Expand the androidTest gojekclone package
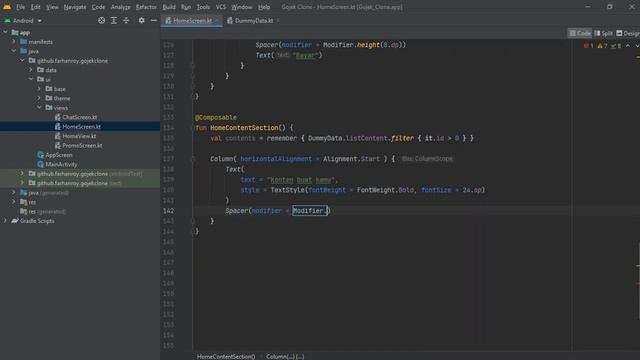This screenshot has height=360, width=640. click(x=22, y=173)
